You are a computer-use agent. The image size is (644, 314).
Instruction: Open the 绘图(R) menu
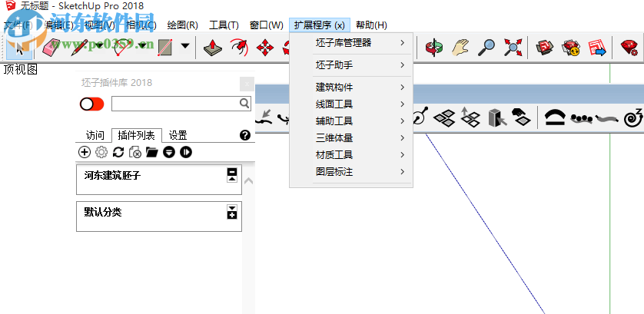[183, 25]
